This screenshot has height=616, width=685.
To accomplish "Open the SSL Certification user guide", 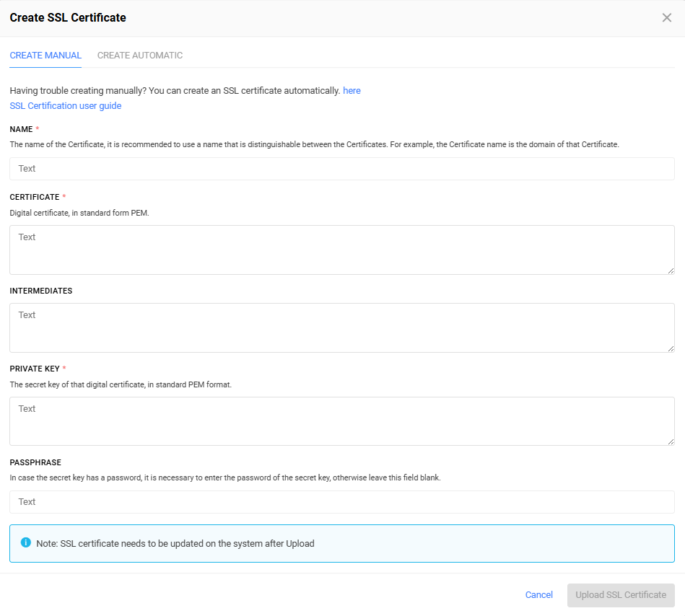I will coord(66,105).
